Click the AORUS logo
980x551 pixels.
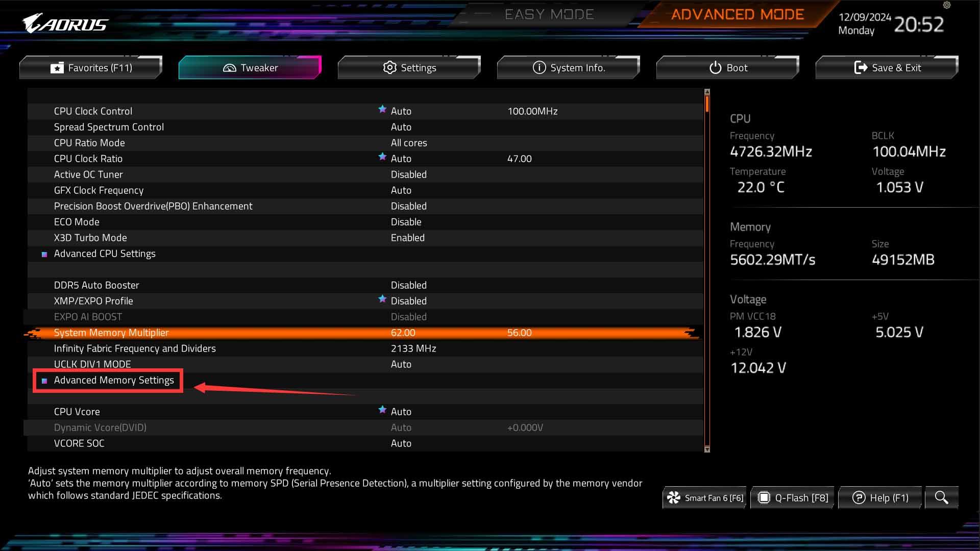coord(65,23)
